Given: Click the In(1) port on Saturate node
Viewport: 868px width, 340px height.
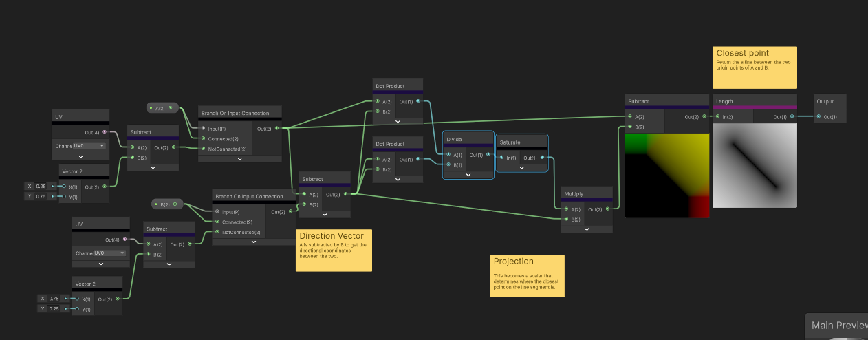Looking at the screenshot, I should coord(501,158).
